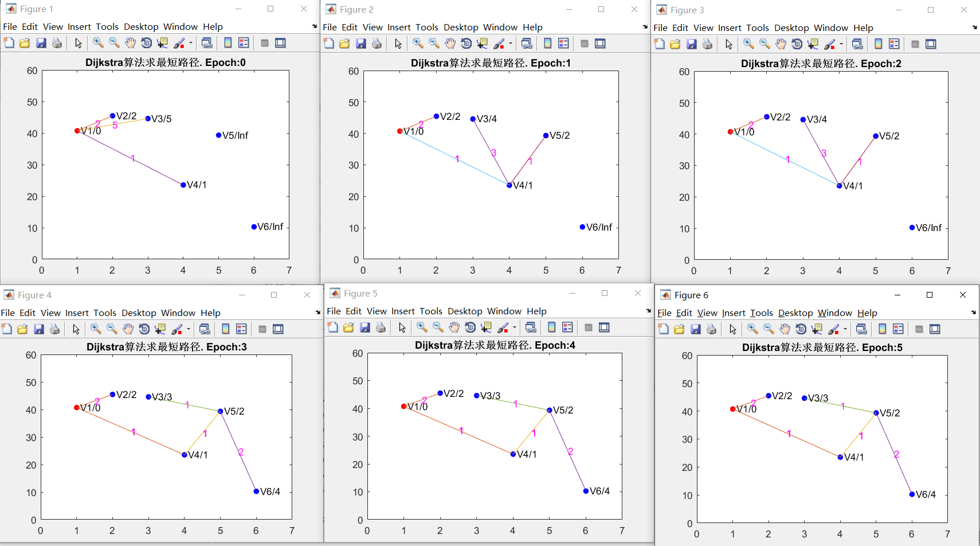Click Open File icon in Figure 1
980x546 pixels.
(25, 43)
